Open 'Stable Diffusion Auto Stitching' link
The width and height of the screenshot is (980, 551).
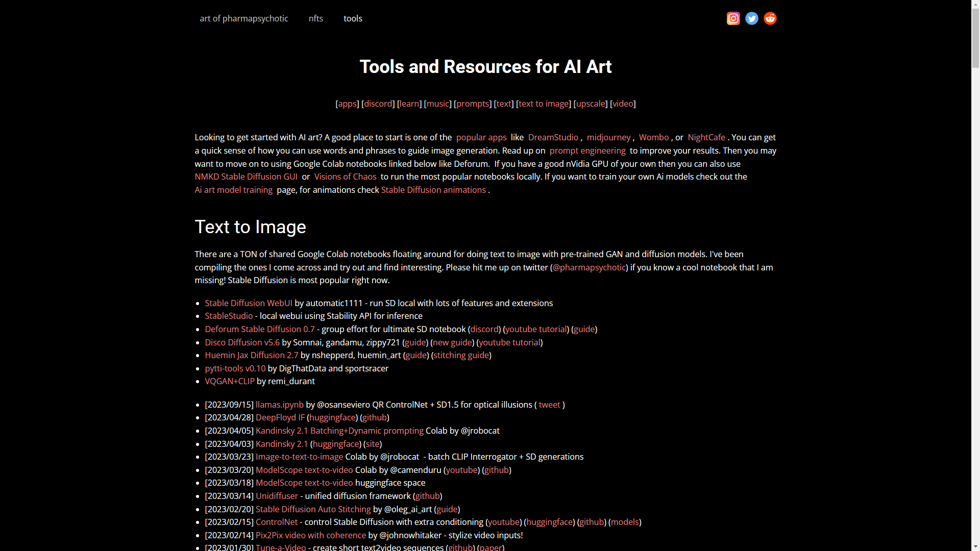313,509
